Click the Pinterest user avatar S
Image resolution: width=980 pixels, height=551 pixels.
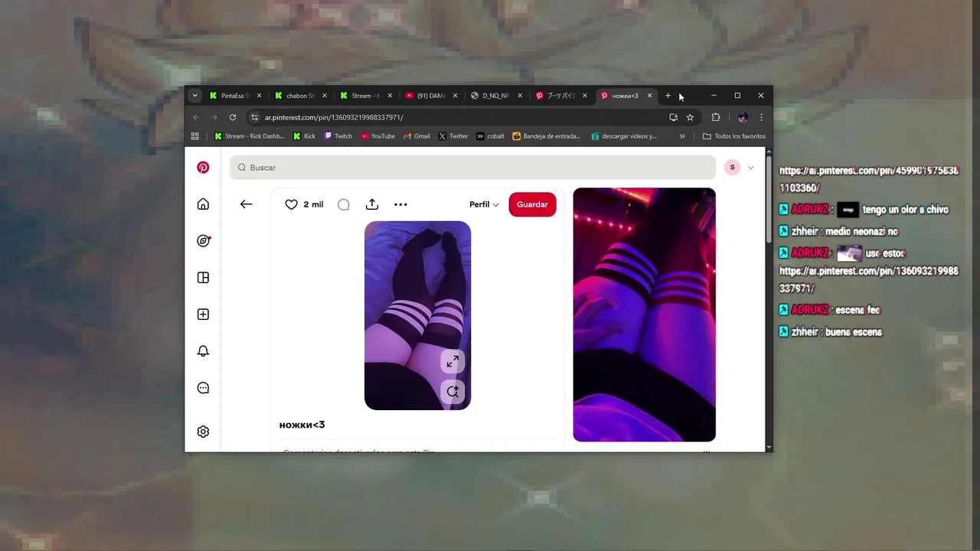732,168
